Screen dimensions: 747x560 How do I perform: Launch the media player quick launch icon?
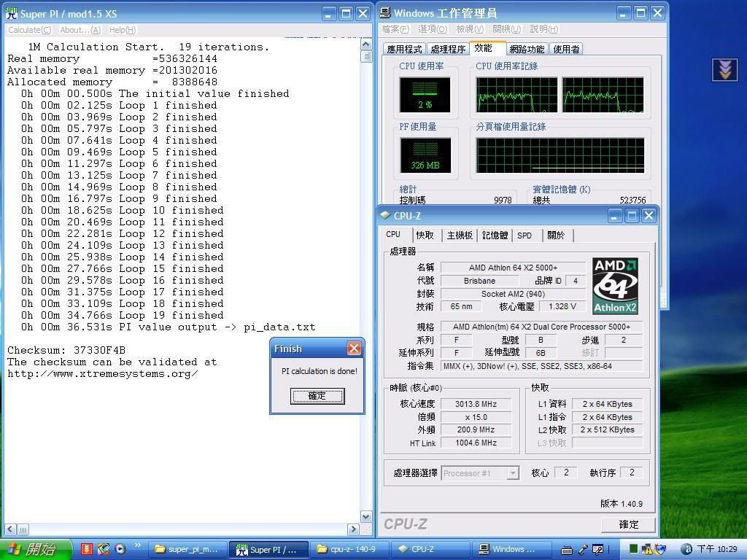pyautogui.click(x=120, y=549)
